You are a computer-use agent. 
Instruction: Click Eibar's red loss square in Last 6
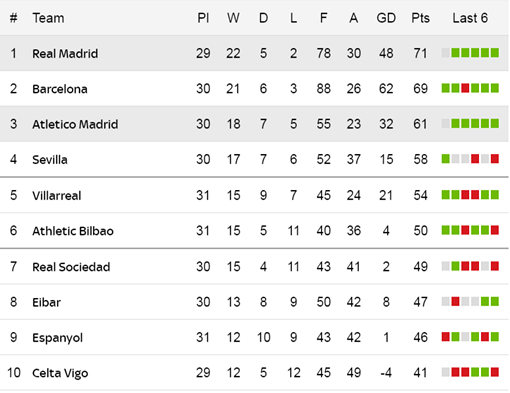click(x=455, y=301)
